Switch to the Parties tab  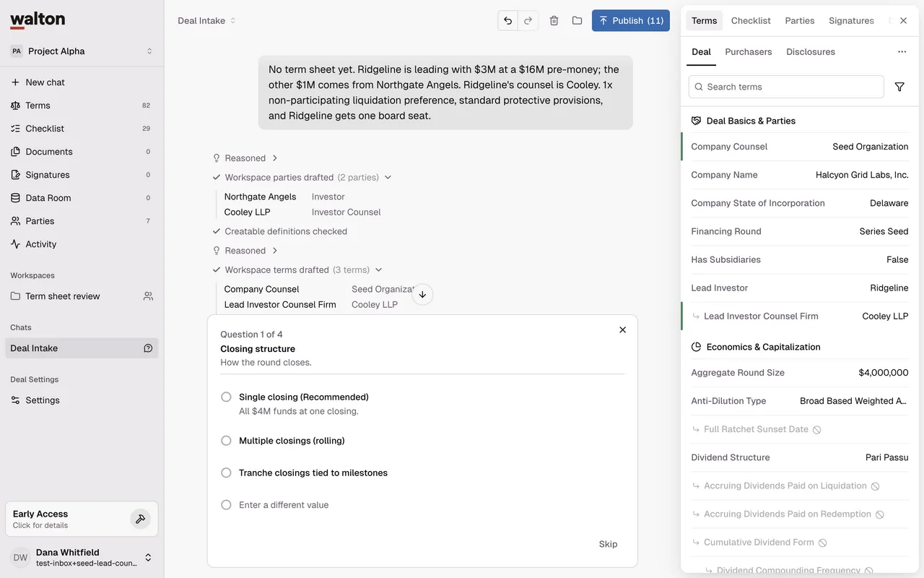pyautogui.click(x=800, y=21)
